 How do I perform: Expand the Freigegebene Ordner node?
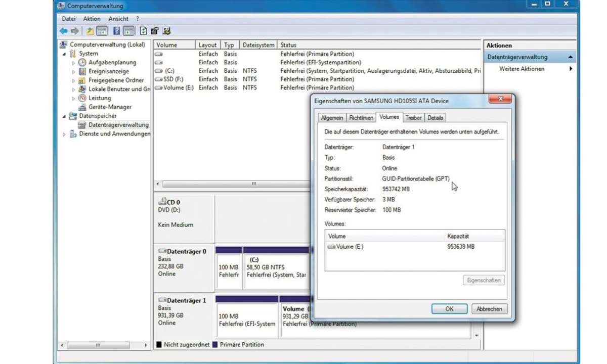[73, 80]
